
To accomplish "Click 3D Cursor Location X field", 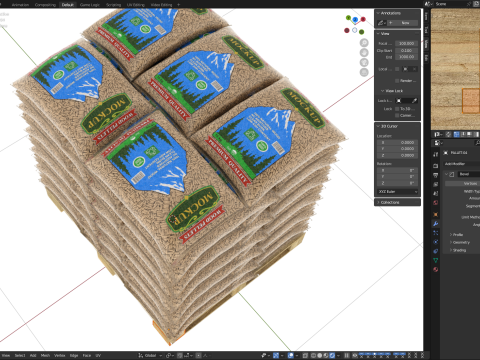I will click(x=397, y=142).
